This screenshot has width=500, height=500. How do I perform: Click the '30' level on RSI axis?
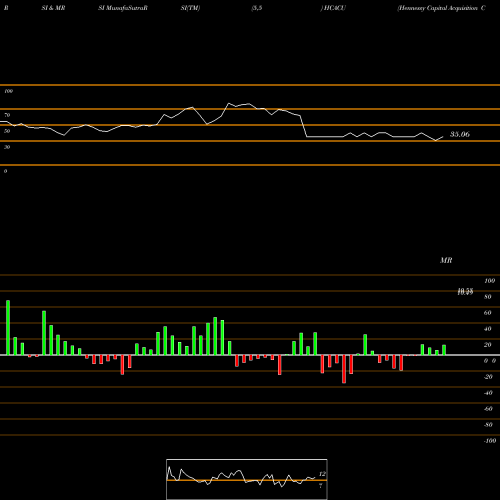pyautogui.click(x=7, y=147)
